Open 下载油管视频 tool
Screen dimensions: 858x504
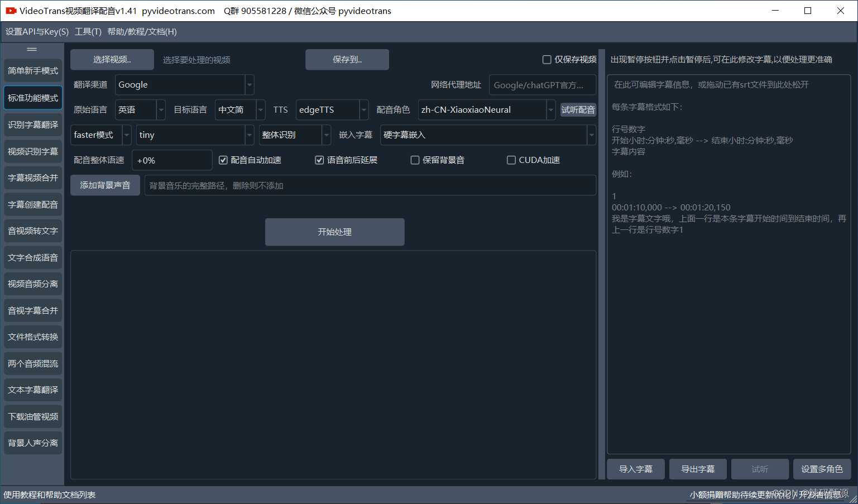click(x=33, y=416)
